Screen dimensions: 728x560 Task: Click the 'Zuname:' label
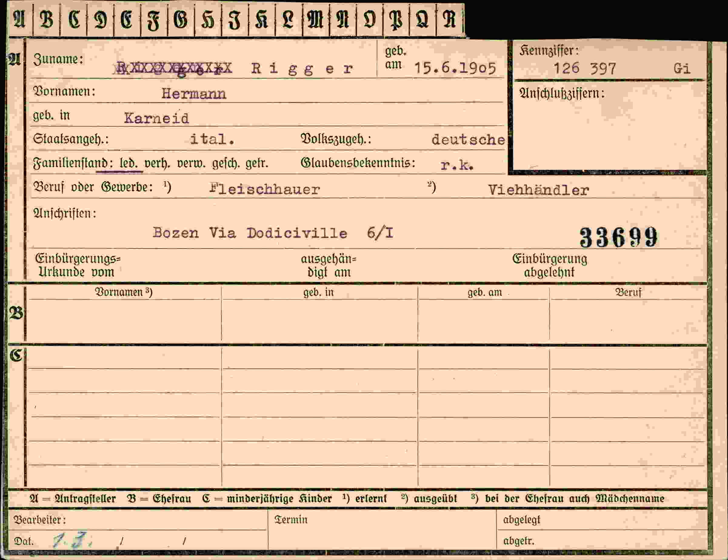58,59
